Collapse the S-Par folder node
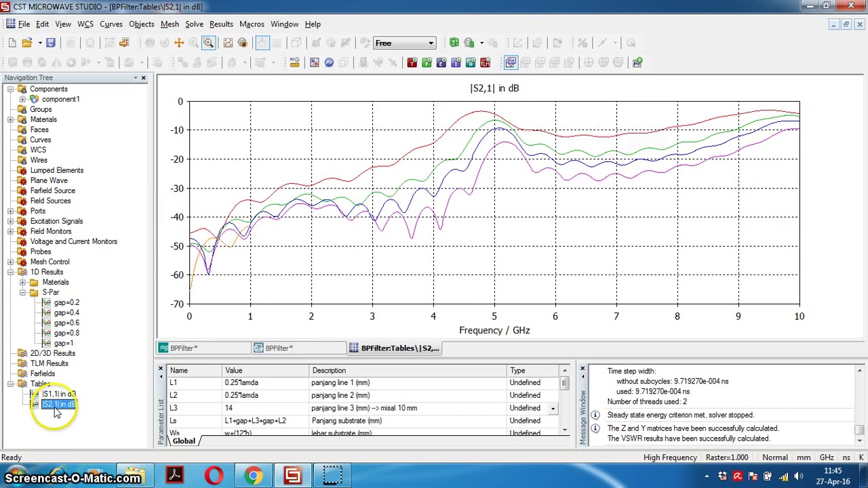 click(22, 292)
